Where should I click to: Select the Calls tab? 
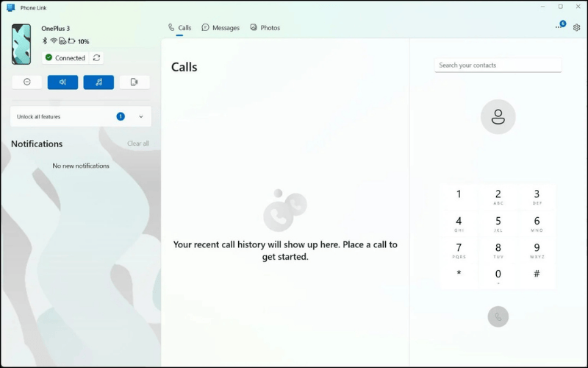[x=179, y=28]
